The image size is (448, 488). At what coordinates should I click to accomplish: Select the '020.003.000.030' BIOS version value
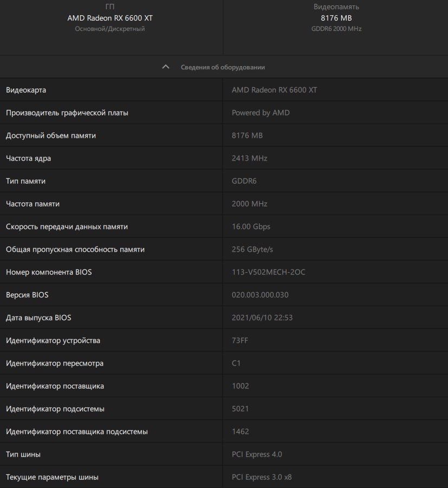coord(260,295)
